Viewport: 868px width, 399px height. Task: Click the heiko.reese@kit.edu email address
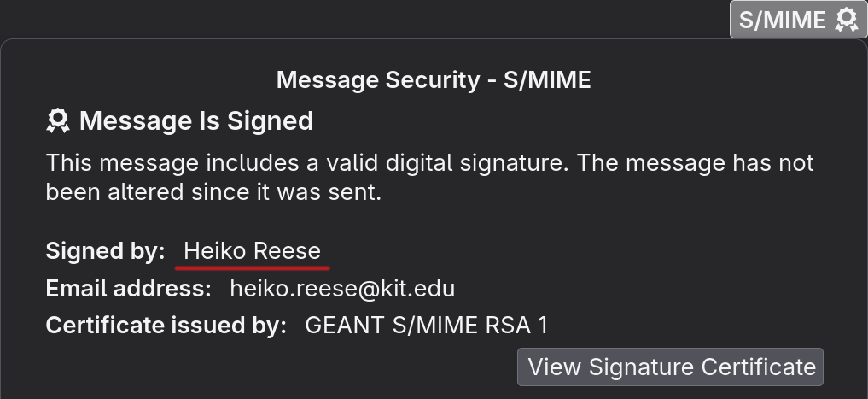(x=342, y=288)
